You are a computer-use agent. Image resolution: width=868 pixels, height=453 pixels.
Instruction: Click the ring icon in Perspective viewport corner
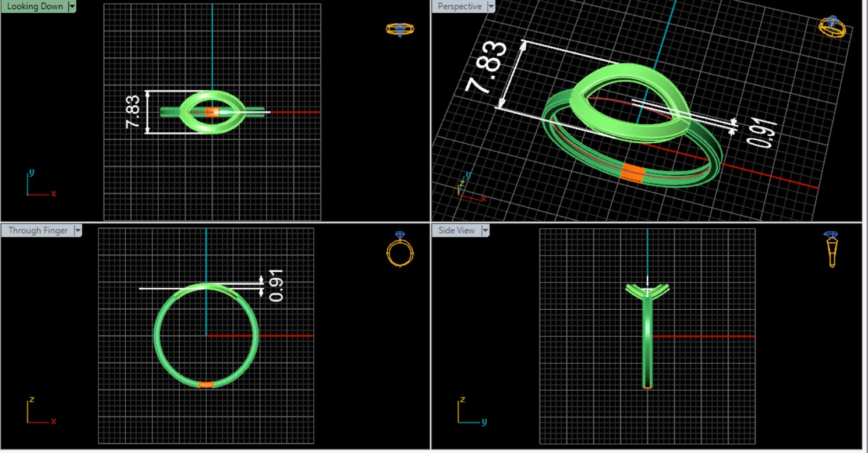(x=832, y=26)
